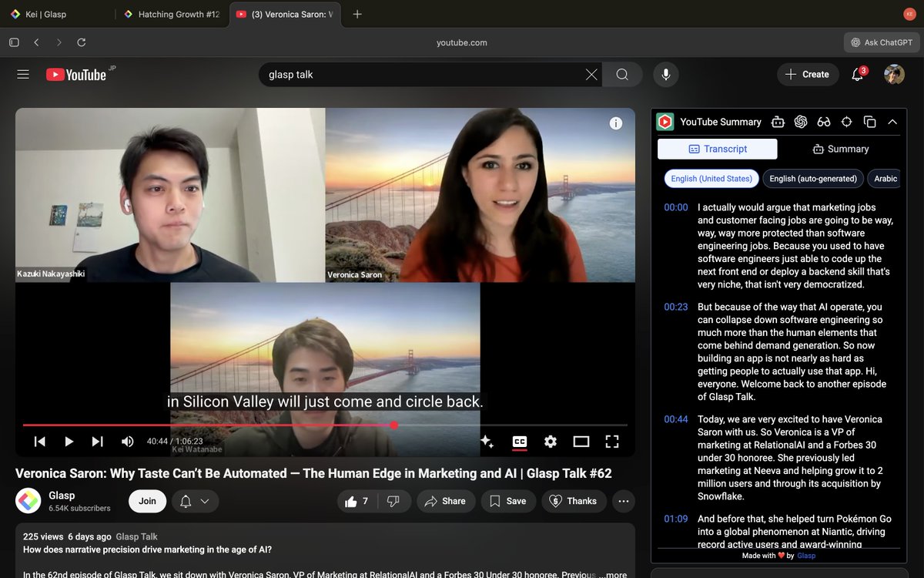Enter full screen mode

pos(612,442)
